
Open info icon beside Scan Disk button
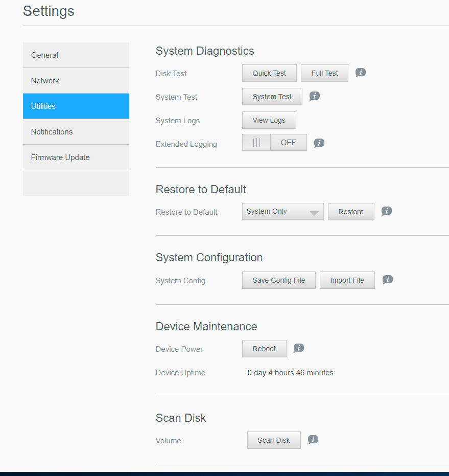[313, 440]
